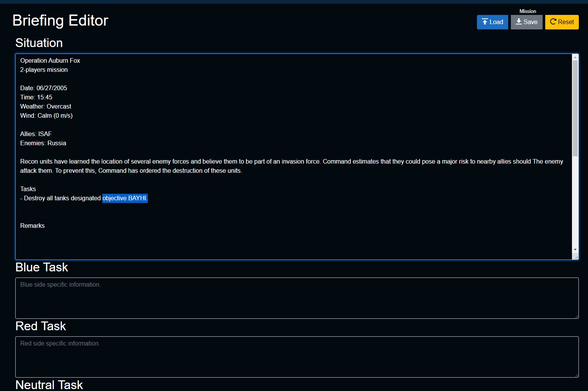Viewport: 588px width, 391px height.
Task: Click the Situation scrollbar down arrow
Action: [x=575, y=250]
